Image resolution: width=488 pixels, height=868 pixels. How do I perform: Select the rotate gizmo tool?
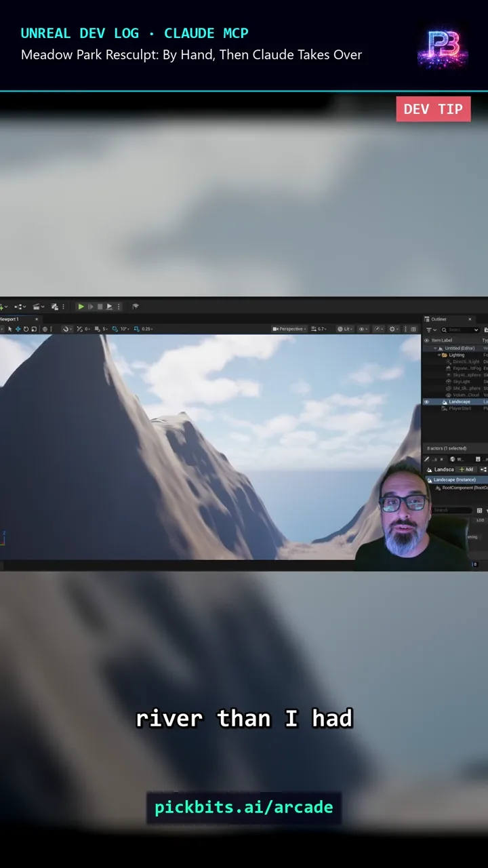click(26, 329)
